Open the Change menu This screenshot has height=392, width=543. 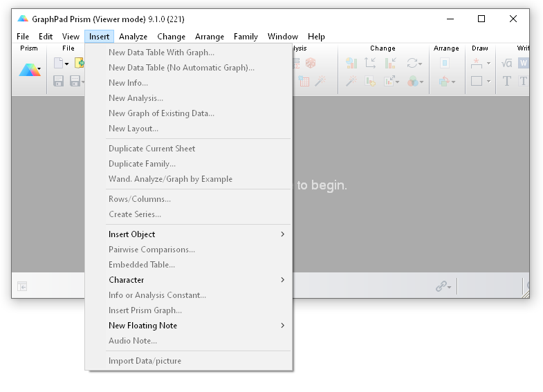[x=171, y=37]
